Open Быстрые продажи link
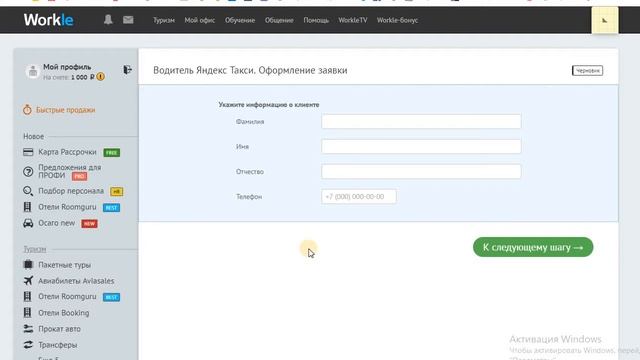Viewport: 640px width, 360px height. point(65,110)
